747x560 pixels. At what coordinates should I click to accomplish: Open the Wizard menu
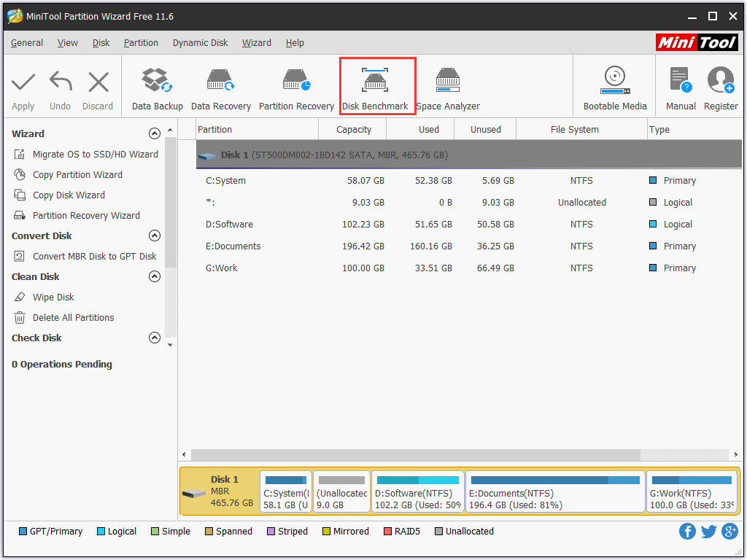coord(256,43)
